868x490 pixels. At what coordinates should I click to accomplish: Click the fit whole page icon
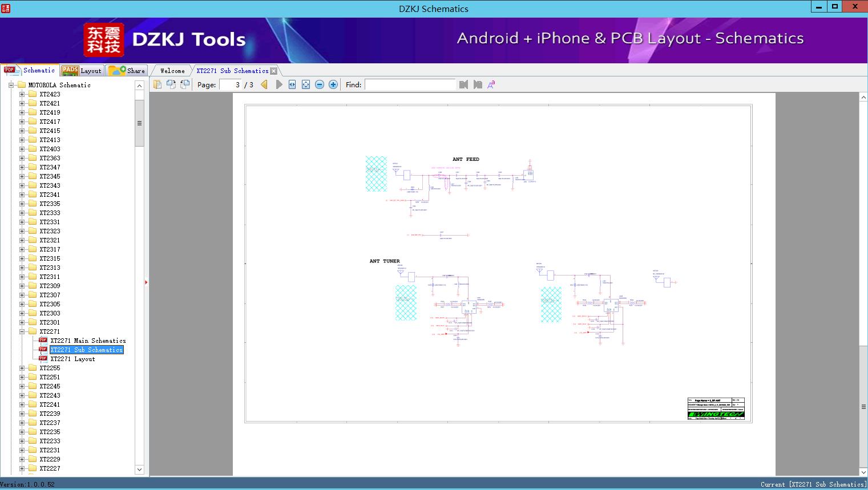pyautogui.click(x=306, y=84)
